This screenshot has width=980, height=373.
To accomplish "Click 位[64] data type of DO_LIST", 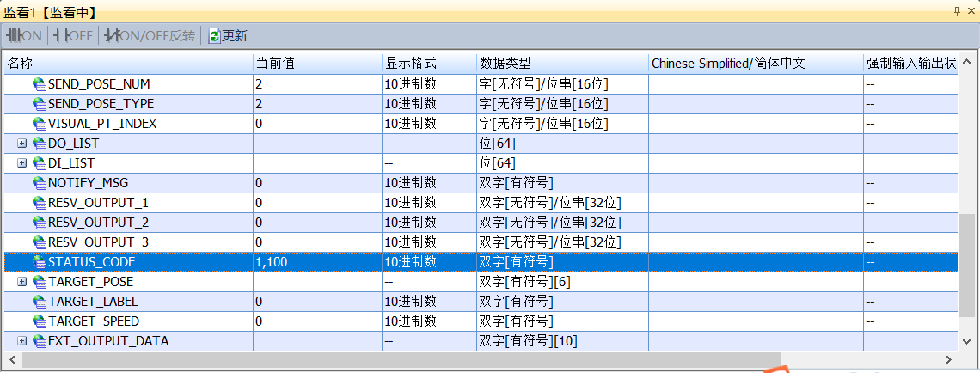I will point(497,144).
